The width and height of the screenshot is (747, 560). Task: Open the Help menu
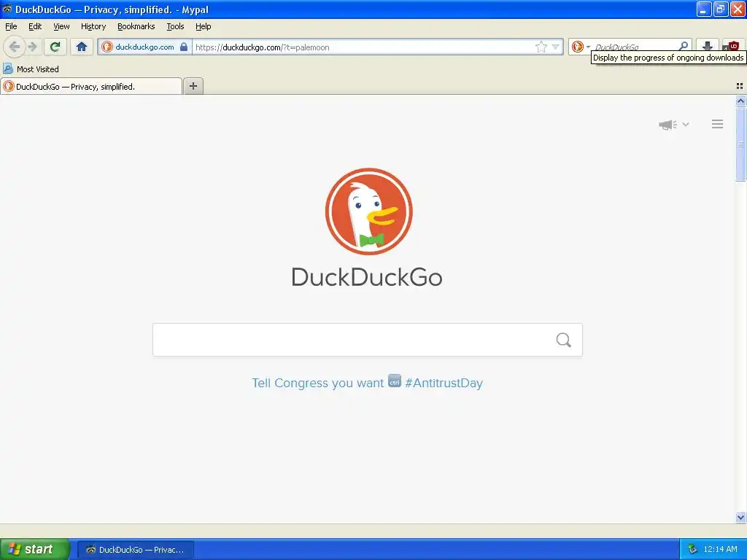(x=204, y=26)
